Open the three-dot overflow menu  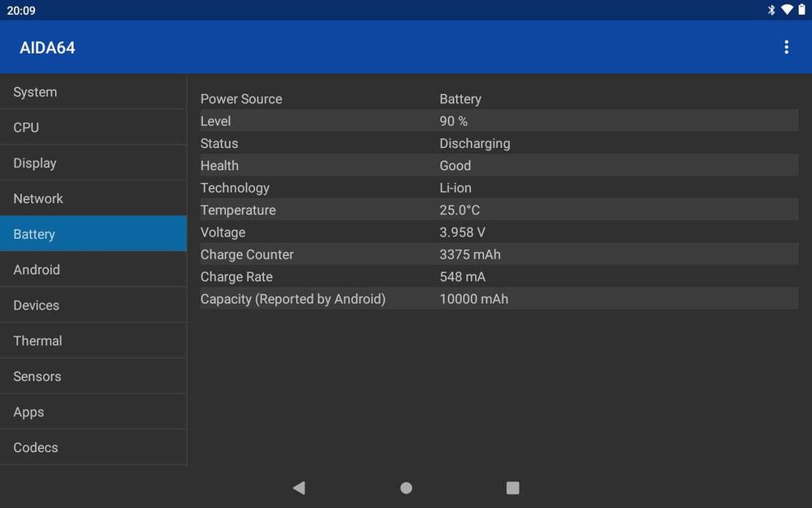[x=786, y=47]
